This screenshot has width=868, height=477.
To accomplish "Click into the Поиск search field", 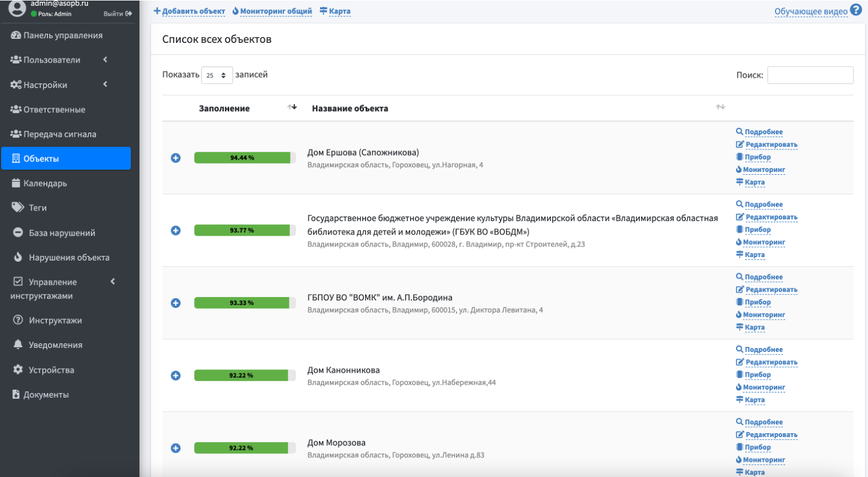I will pyautogui.click(x=810, y=75).
